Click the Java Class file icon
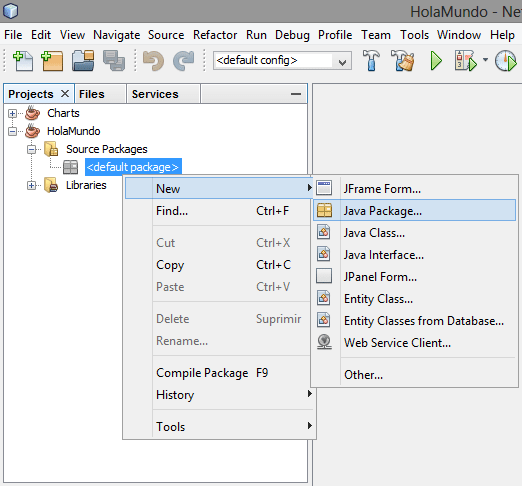522x486 pixels. point(324,232)
